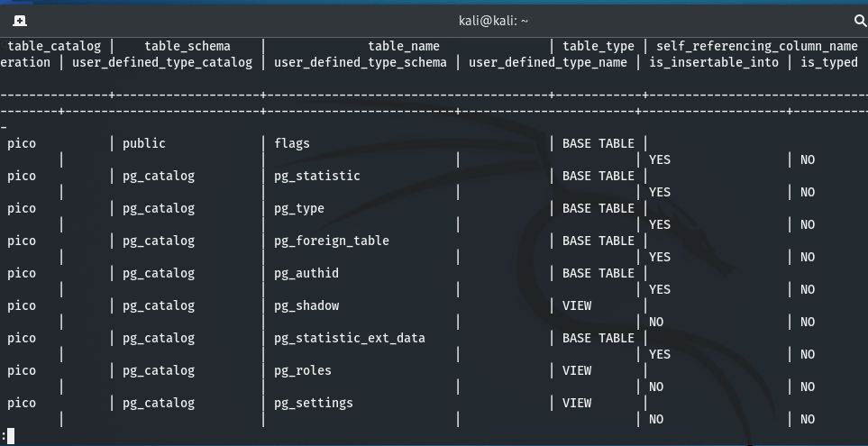The height and width of the screenshot is (446, 868).
Task: Click the is_insertable_into column header
Action: tap(714, 62)
